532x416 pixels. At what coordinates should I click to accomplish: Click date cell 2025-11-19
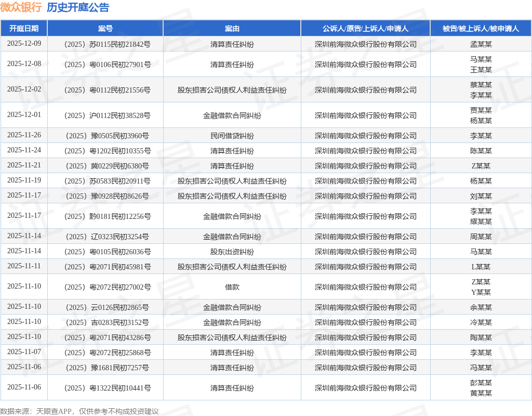coord(24,180)
